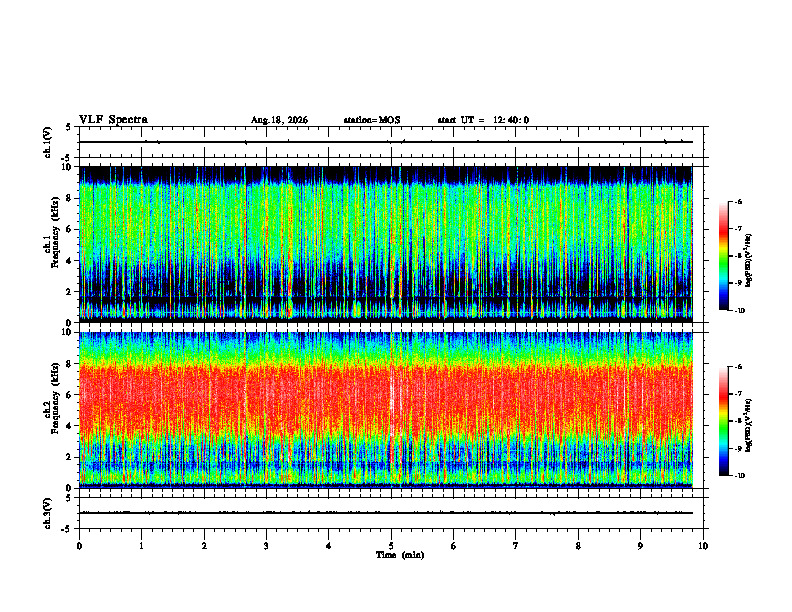The width and height of the screenshot is (792, 612).
Task: Click the time axis tick label "9"
Action: 640,546
